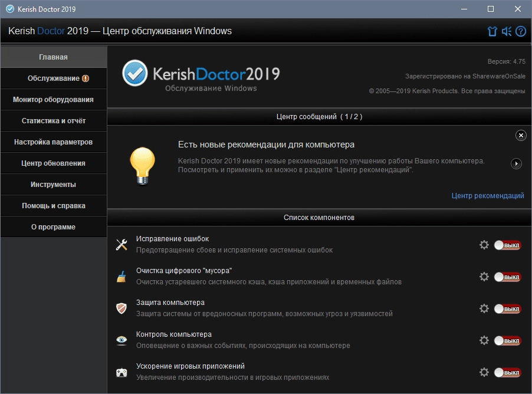The image size is (532, 394).
Task: Open settings gear for Очистка цифрового мусора
Action: click(484, 277)
